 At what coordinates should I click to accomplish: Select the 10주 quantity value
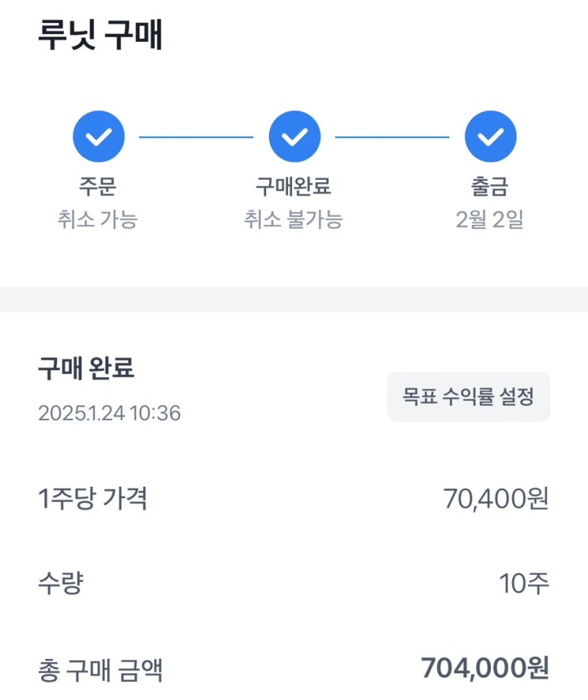524,584
